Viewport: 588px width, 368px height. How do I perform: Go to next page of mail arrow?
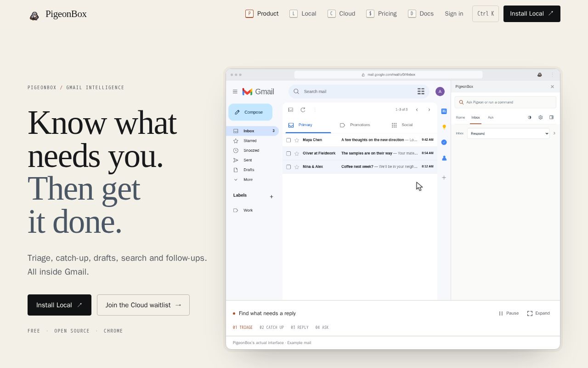(429, 109)
